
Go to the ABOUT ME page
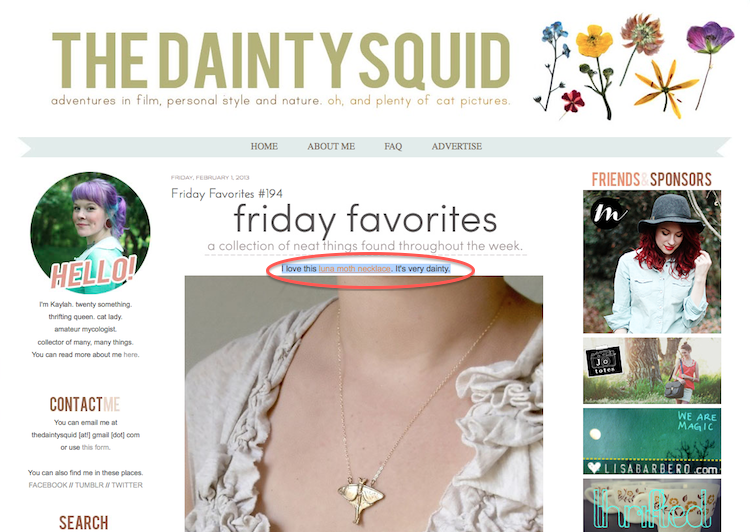pos(331,146)
